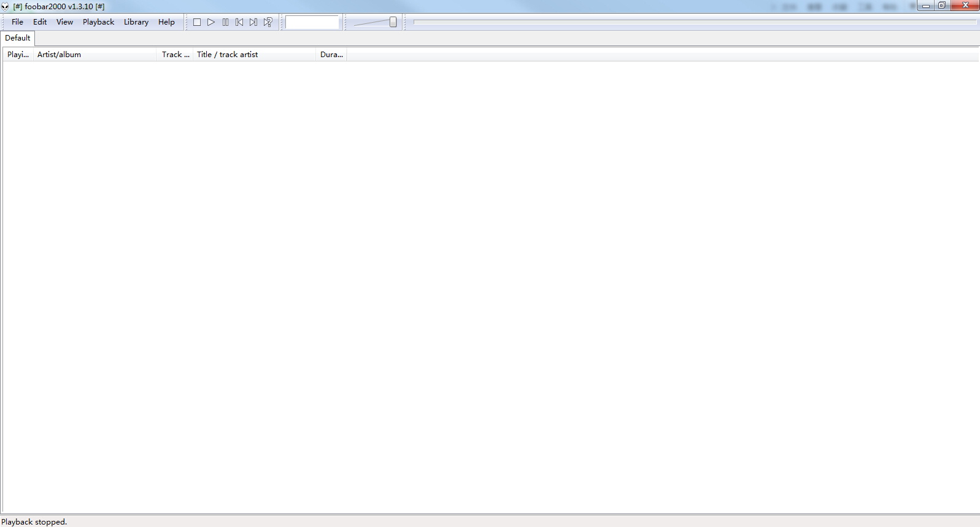The width and height of the screenshot is (980, 527).
Task: Click the volume slider handle
Action: click(393, 22)
